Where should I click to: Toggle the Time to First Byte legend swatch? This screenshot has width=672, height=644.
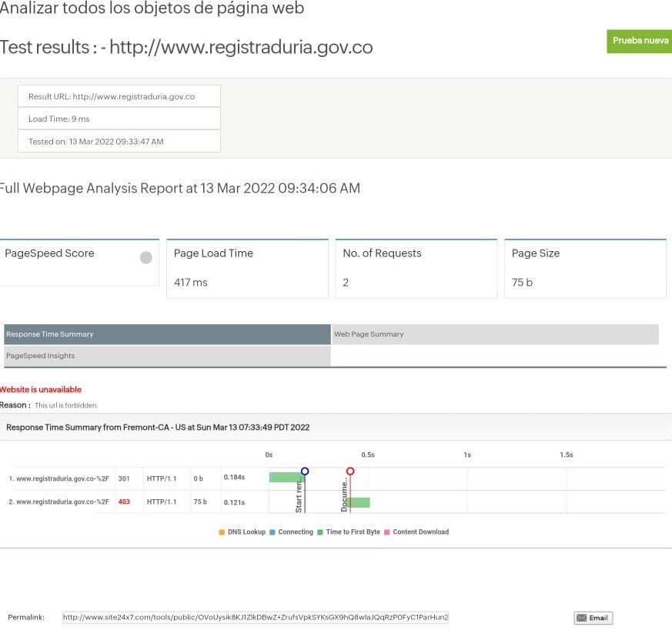[320, 532]
